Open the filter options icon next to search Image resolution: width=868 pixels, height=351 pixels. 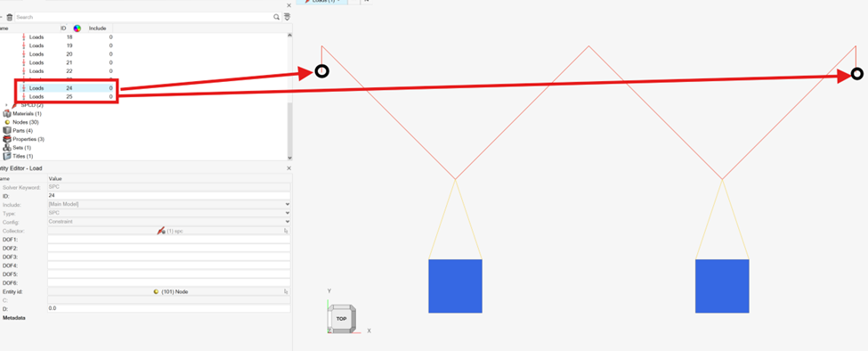[288, 17]
